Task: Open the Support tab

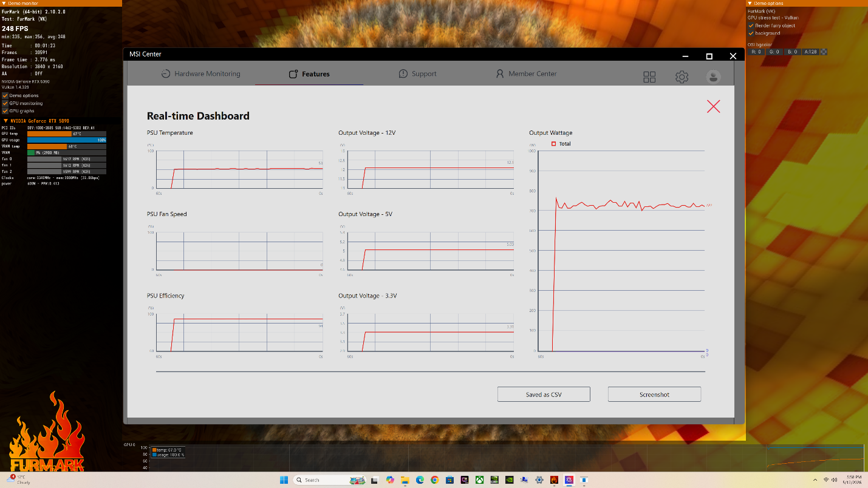Action: coord(417,74)
